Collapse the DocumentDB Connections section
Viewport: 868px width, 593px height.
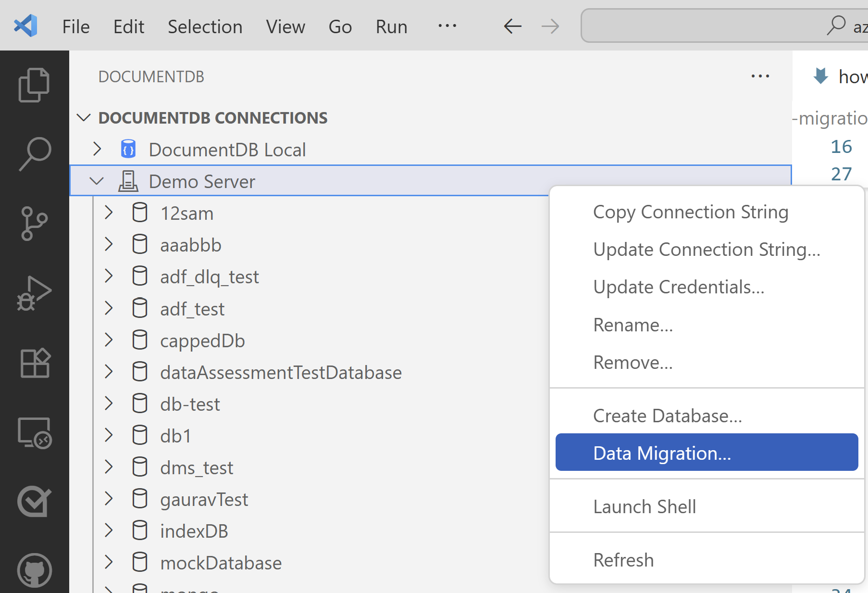pyautogui.click(x=84, y=118)
